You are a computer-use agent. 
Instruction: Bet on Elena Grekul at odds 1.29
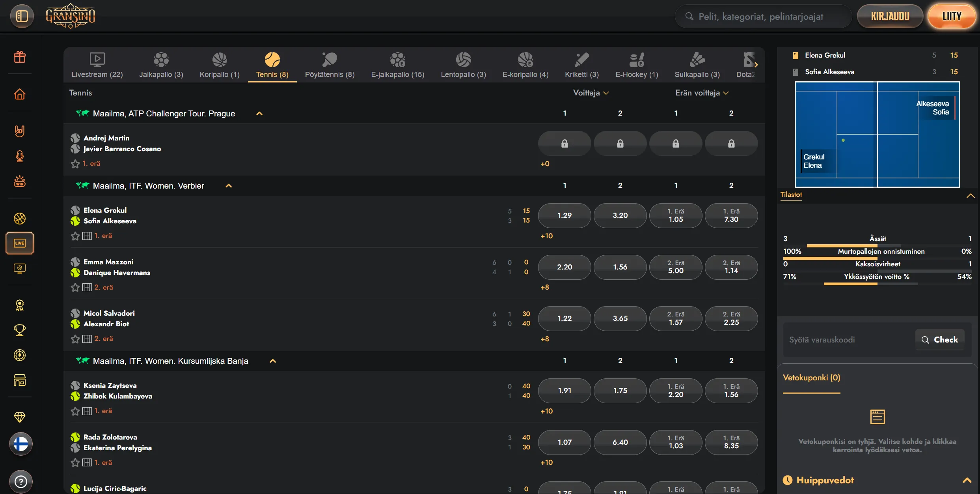click(565, 215)
